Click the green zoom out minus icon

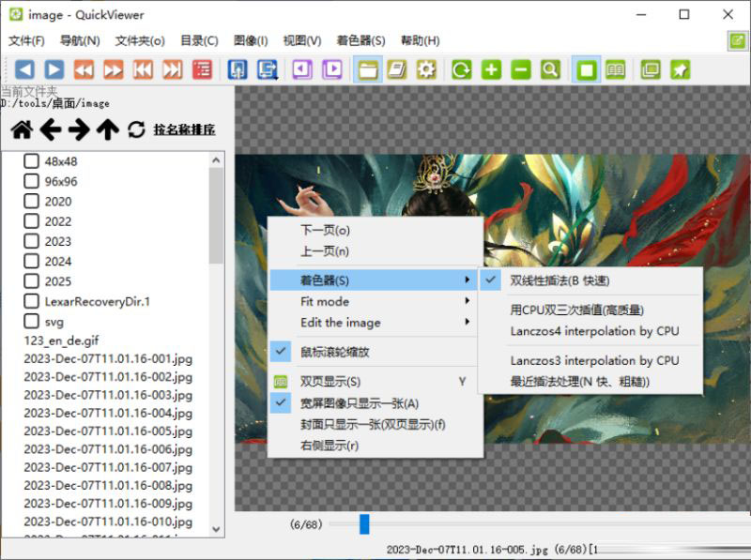[521, 69]
